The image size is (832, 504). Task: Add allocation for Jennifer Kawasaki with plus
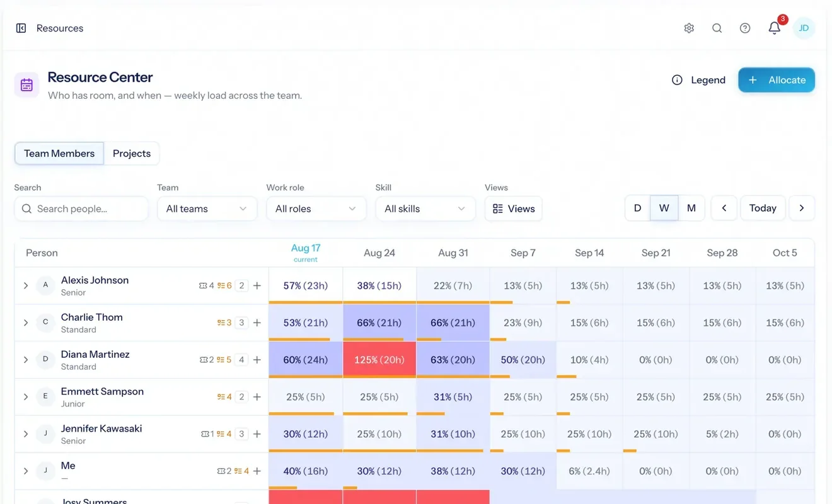click(x=257, y=434)
